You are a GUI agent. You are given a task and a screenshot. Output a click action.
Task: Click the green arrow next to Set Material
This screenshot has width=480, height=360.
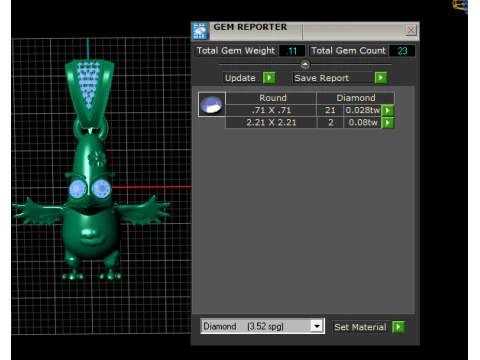point(398,327)
